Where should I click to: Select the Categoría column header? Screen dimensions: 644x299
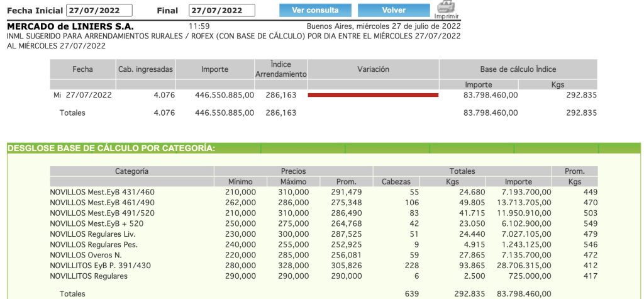pyautogui.click(x=131, y=171)
